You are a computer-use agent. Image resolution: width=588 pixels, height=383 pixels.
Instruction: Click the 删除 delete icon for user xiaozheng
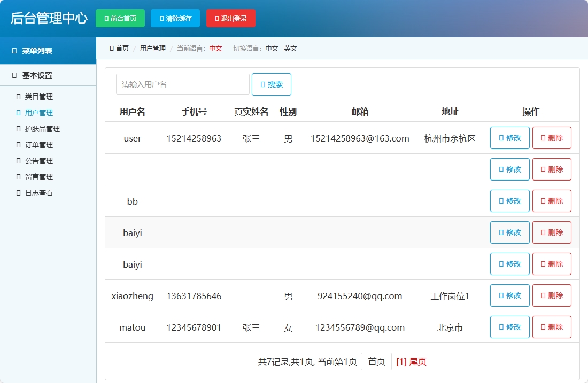click(544, 295)
